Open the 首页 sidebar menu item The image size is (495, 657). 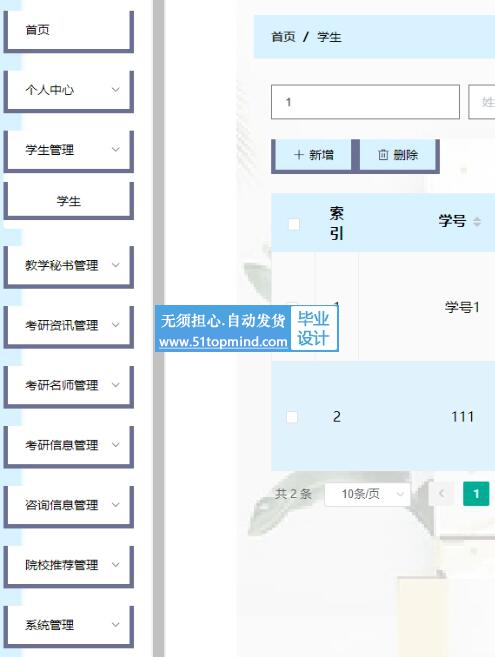click(x=69, y=31)
